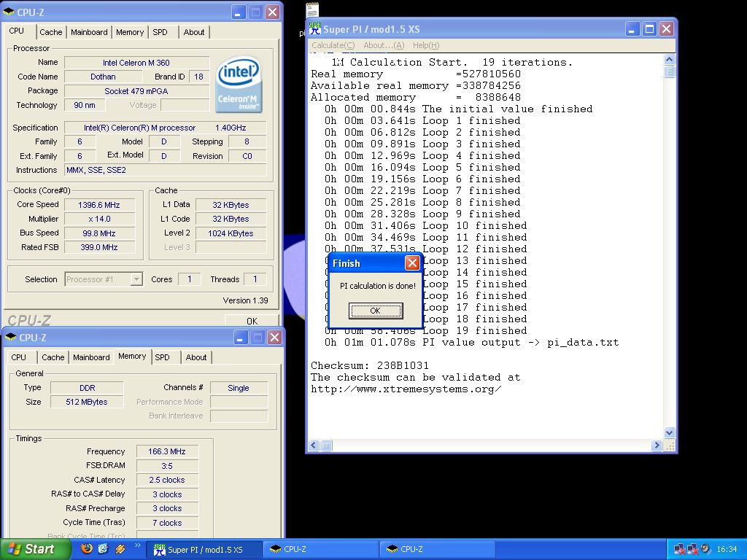The height and width of the screenshot is (560, 747).
Task: Click Super PI scroll left arrow
Action: [314, 446]
